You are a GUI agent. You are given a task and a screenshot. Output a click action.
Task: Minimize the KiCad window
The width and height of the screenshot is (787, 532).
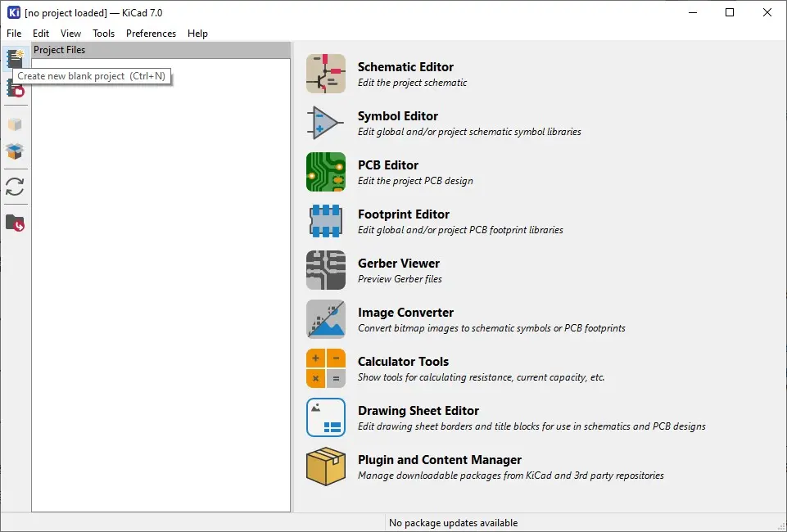(693, 12)
